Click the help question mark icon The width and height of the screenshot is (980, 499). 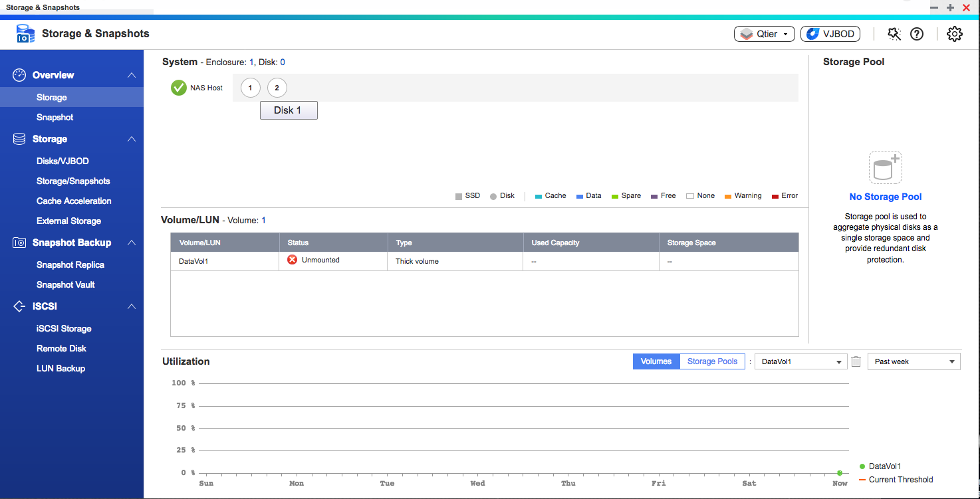[917, 34]
